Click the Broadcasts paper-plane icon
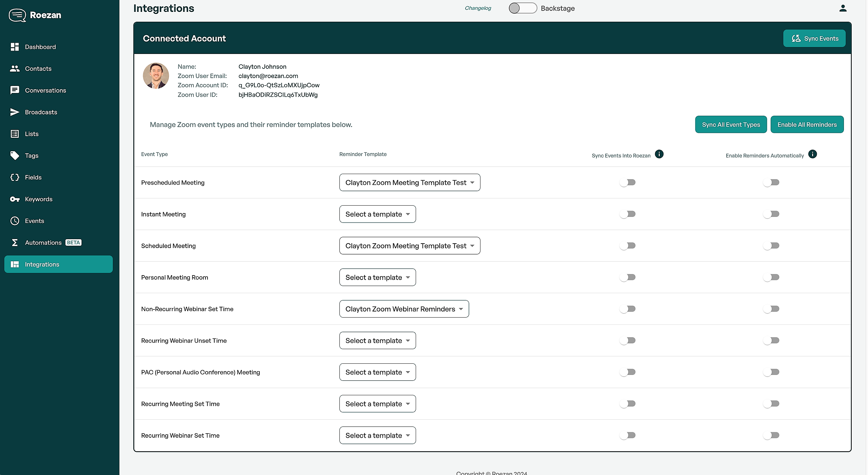The image size is (868, 475). coord(15,112)
